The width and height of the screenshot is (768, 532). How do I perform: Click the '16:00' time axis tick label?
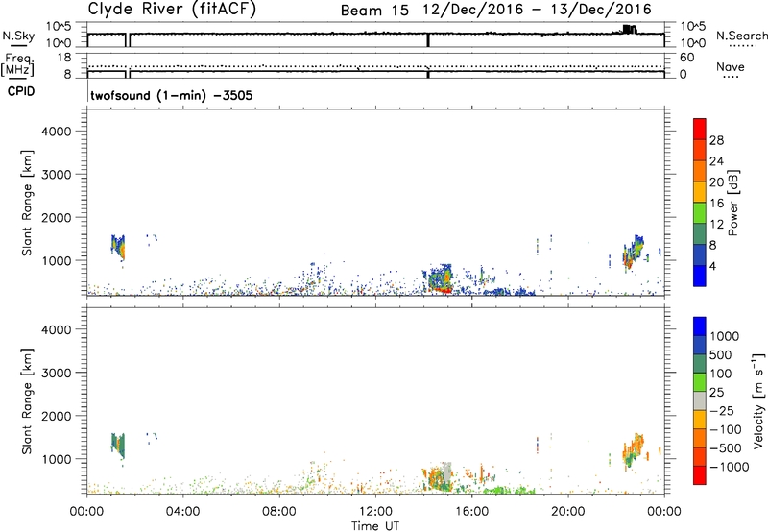pyautogui.click(x=471, y=512)
